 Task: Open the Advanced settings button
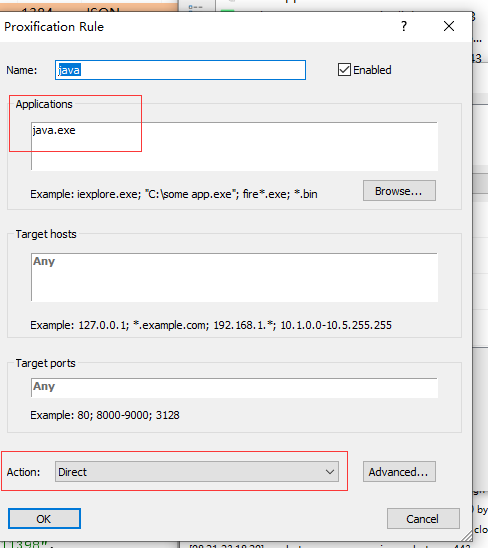click(399, 472)
